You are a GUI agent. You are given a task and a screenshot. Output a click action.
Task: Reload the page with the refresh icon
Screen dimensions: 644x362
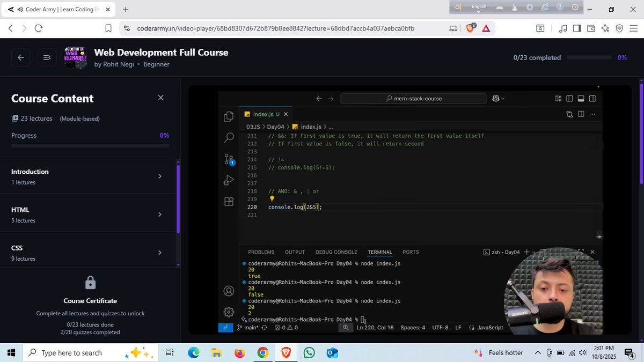click(x=38, y=28)
